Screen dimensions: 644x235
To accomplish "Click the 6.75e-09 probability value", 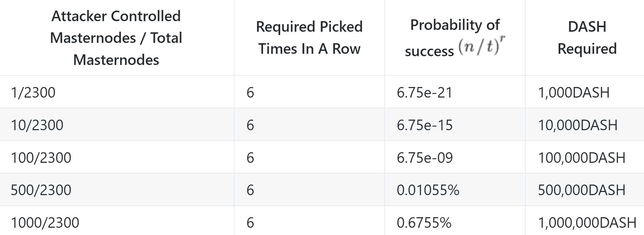I will (x=424, y=158).
